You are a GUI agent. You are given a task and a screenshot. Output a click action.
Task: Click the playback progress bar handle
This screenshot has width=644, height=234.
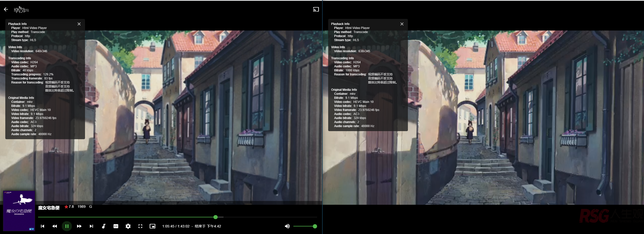point(215,217)
